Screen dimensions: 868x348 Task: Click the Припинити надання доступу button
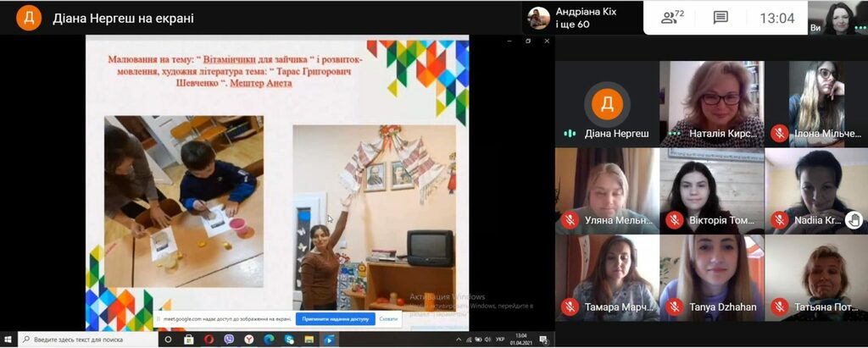tap(335, 319)
